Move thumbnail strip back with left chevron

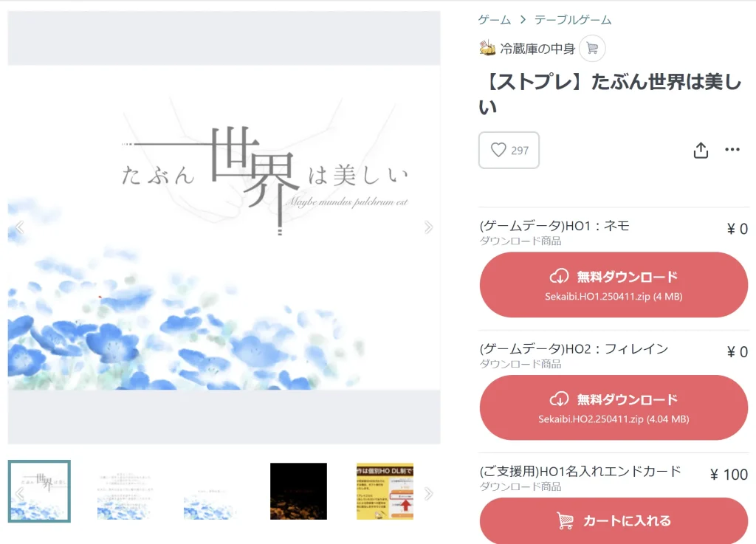click(20, 493)
